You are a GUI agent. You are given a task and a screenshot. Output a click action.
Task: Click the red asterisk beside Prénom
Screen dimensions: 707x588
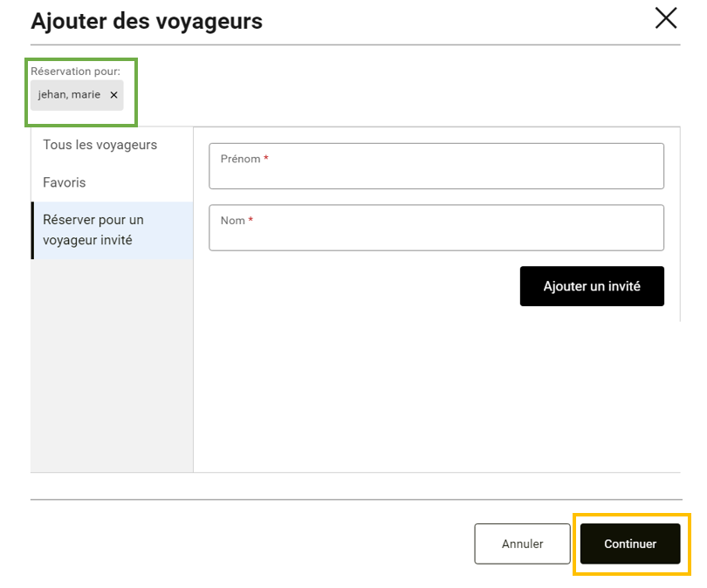(266, 159)
